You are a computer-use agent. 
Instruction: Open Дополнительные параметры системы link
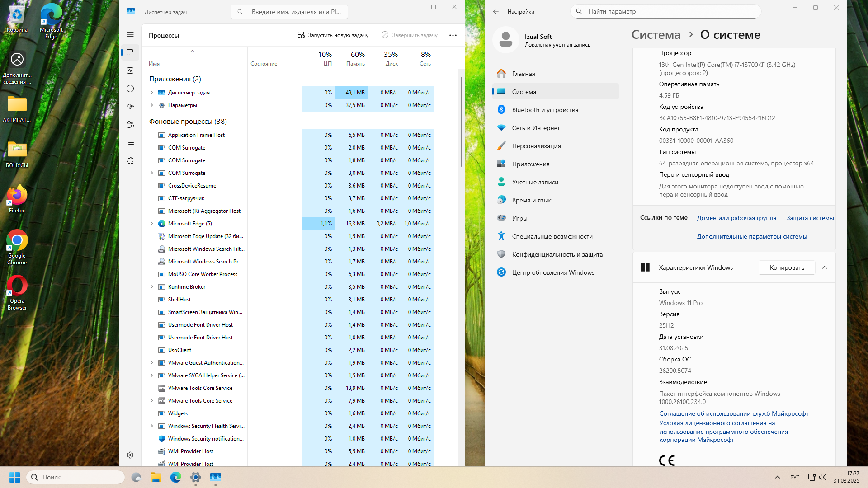(x=752, y=236)
